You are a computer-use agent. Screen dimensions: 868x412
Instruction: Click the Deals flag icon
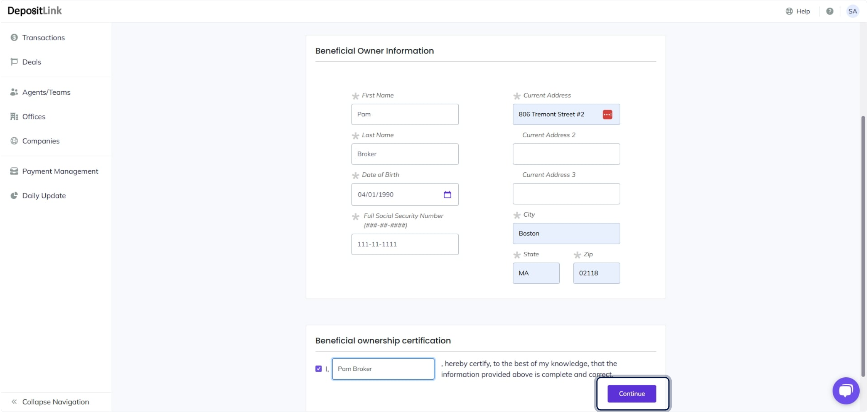coord(14,62)
